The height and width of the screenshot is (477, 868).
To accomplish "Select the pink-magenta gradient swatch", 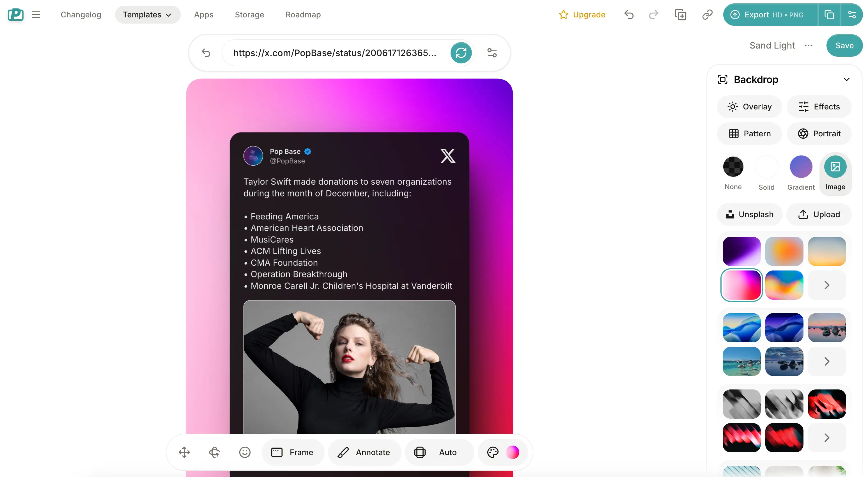I will click(x=741, y=285).
